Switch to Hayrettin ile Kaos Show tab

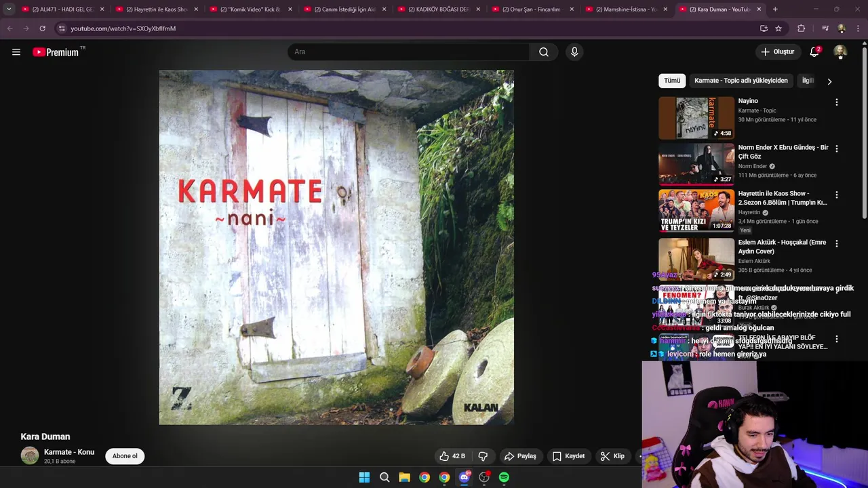click(157, 9)
